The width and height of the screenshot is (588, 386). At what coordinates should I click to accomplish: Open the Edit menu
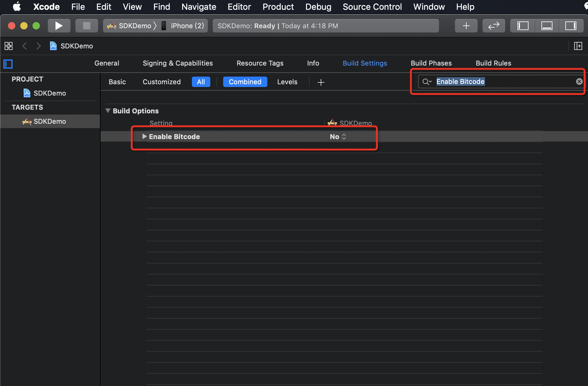(104, 7)
